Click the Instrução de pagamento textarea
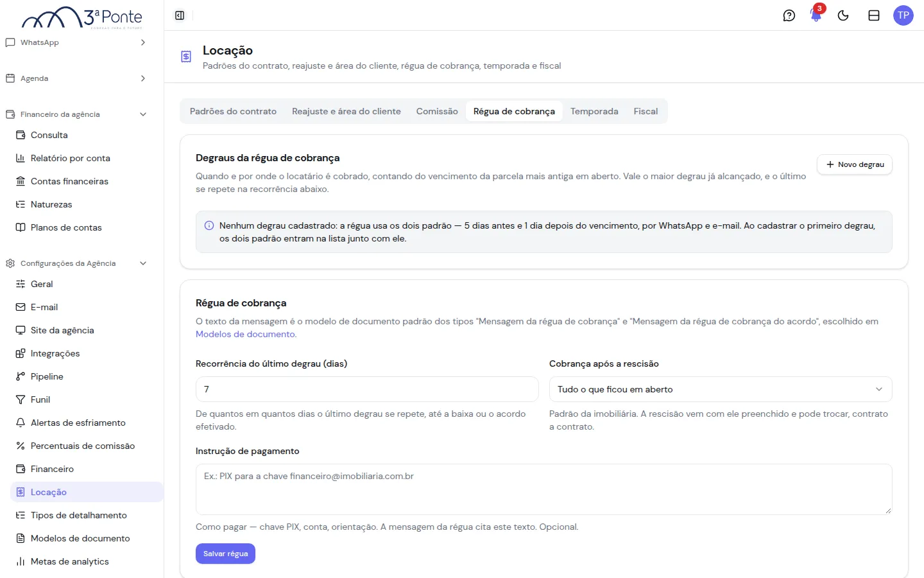This screenshot has width=924, height=578. point(544,489)
